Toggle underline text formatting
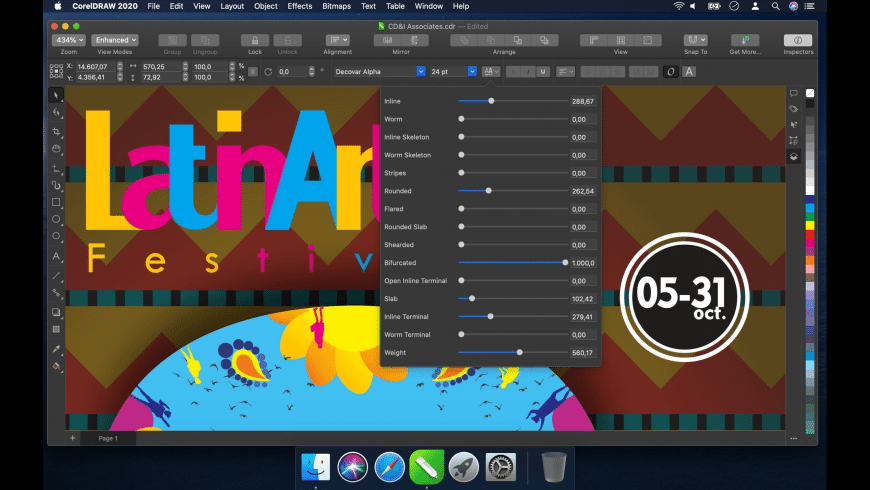This screenshot has height=490, width=870. pyautogui.click(x=543, y=72)
